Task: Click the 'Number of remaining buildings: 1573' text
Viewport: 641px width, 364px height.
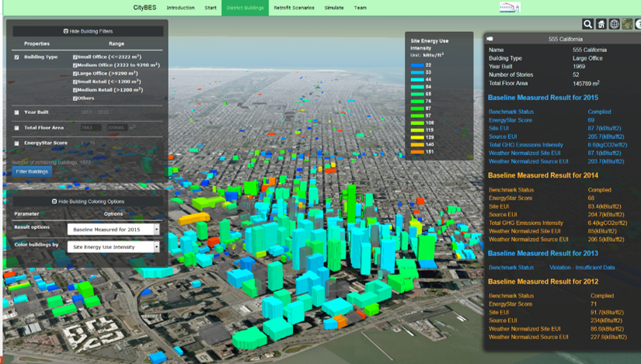Action: [x=51, y=162]
